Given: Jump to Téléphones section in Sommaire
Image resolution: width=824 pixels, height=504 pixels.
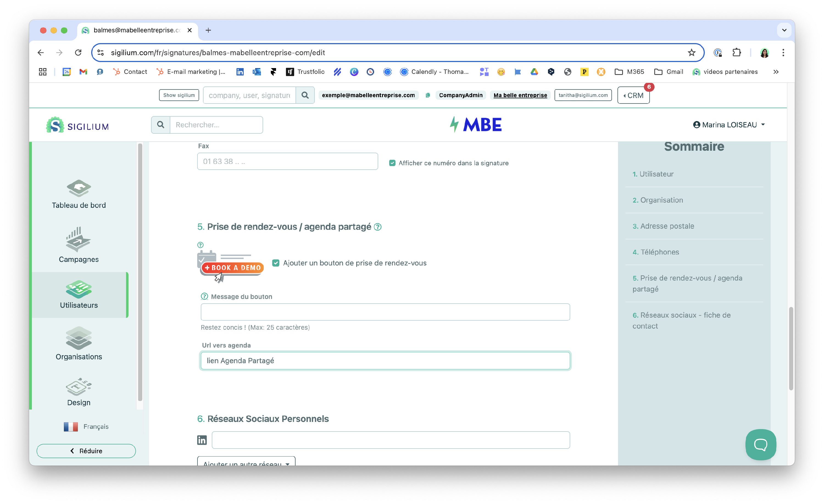Looking at the screenshot, I should pyautogui.click(x=659, y=252).
